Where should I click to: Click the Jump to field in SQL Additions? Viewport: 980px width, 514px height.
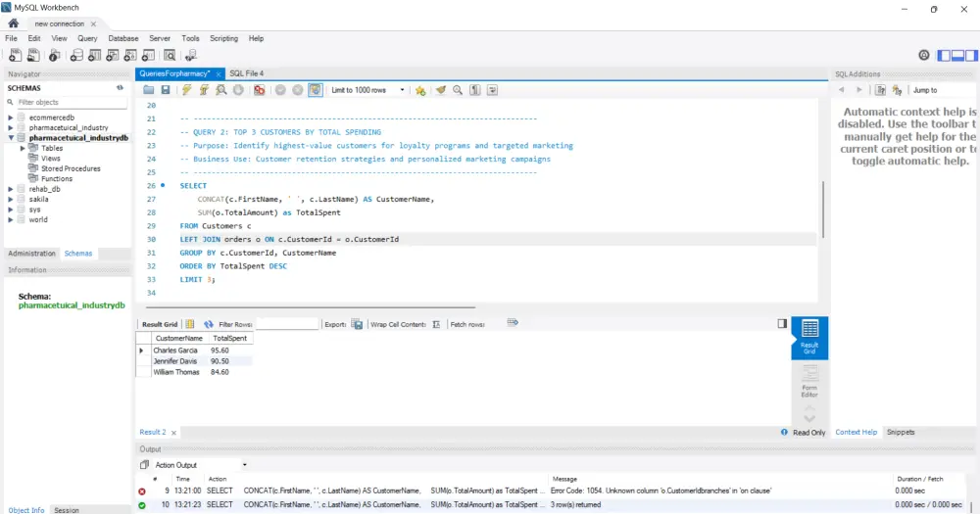pyautogui.click(x=942, y=90)
